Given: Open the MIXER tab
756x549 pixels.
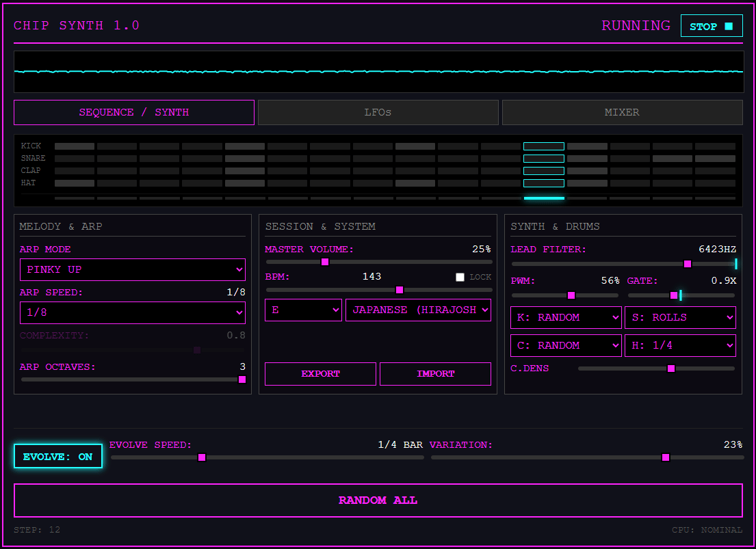Looking at the screenshot, I should [622, 113].
